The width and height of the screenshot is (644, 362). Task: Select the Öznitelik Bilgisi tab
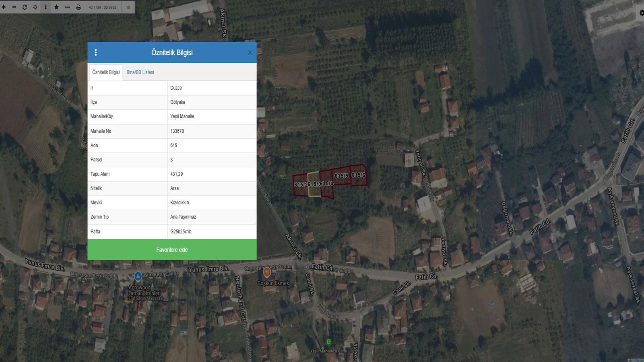click(x=106, y=72)
